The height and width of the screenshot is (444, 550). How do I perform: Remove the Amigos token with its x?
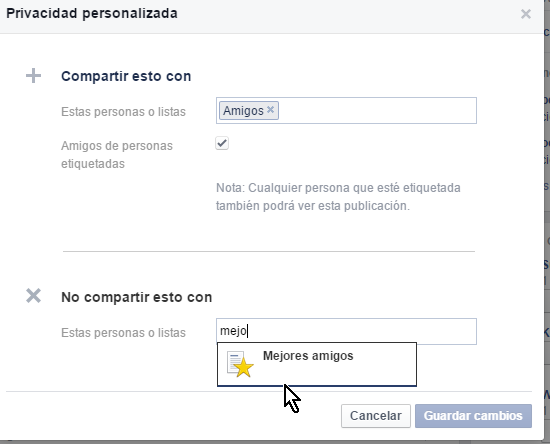(270, 110)
